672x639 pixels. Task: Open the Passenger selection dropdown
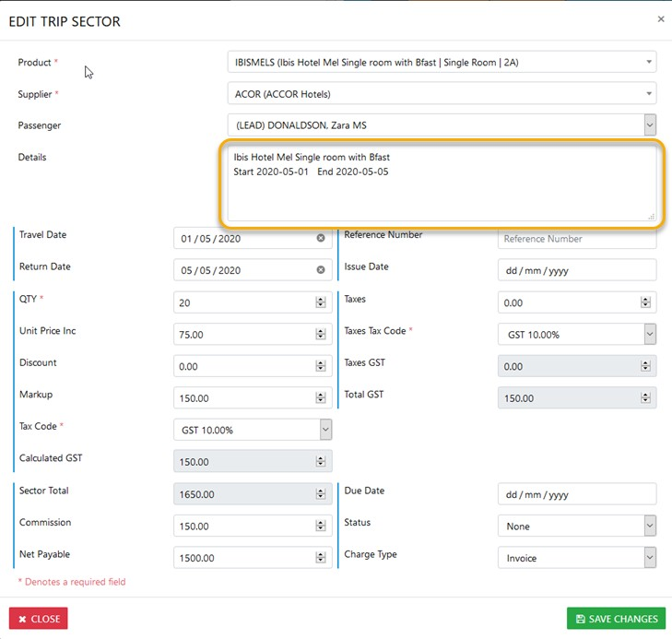point(650,124)
